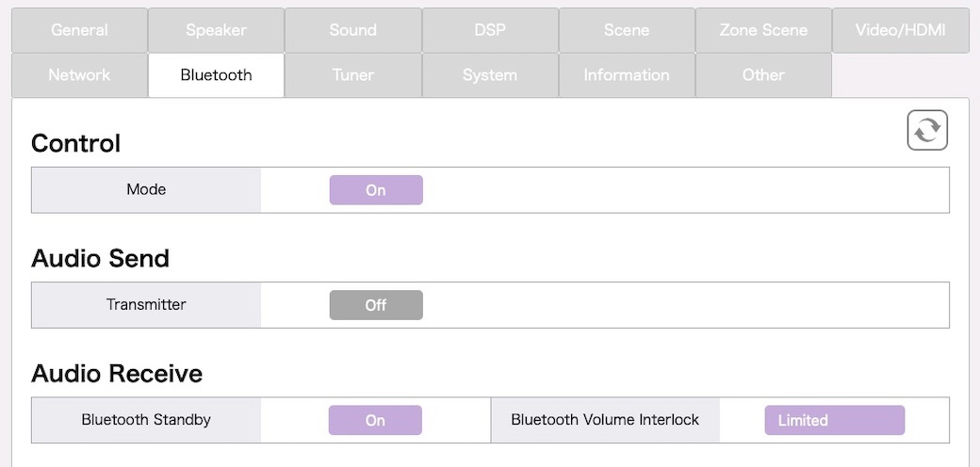980x467 pixels.
Task: Select the Network tab
Action: pyautogui.click(x=79, y=75)
